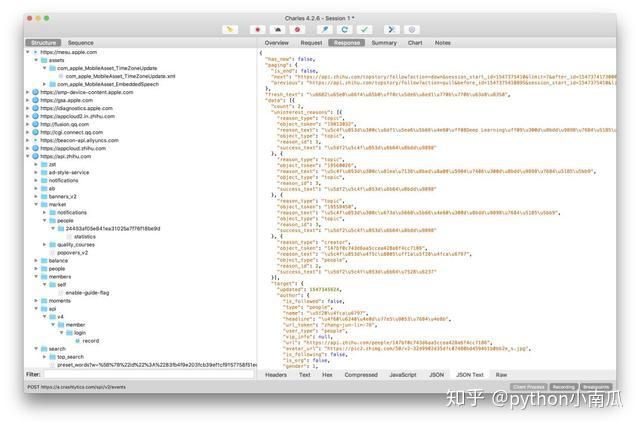
Task: Expand the balance folder node
Action: click(36, 260)
